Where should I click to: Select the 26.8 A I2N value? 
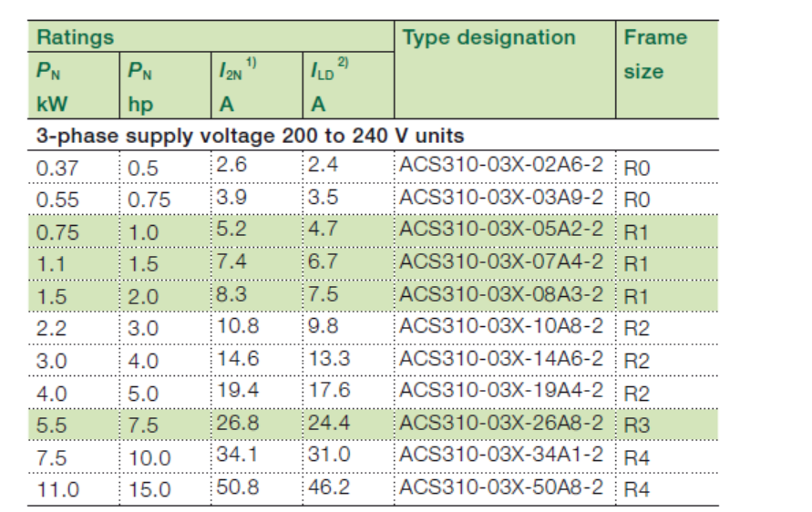pos(238,423)
